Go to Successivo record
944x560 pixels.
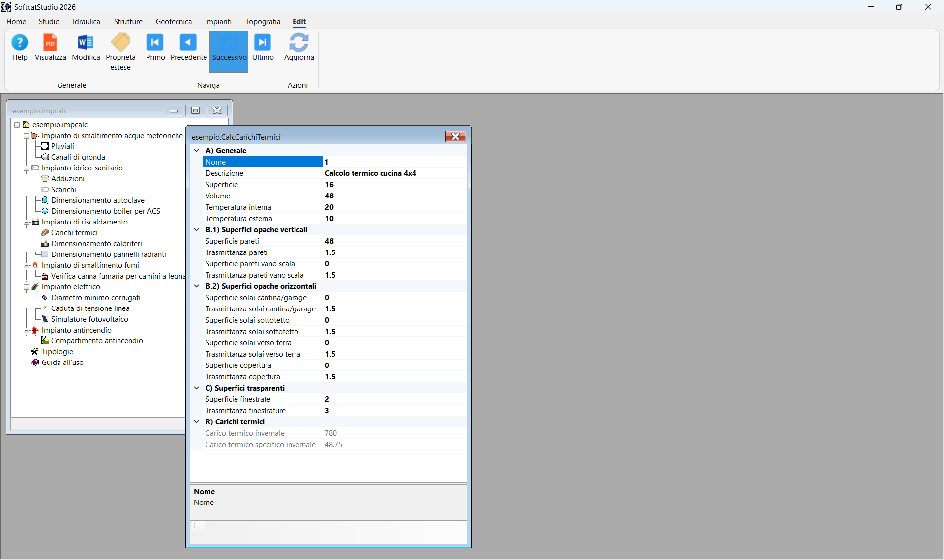tap(229, 52)
